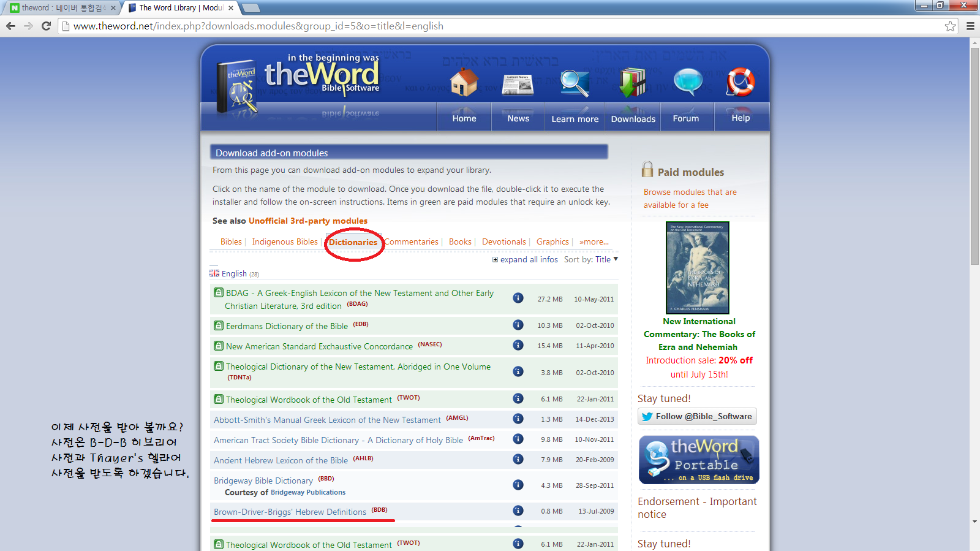Download Ancient Hebrew Lexicon of the Bible
The image size is (980, 551).
point(281,460)
